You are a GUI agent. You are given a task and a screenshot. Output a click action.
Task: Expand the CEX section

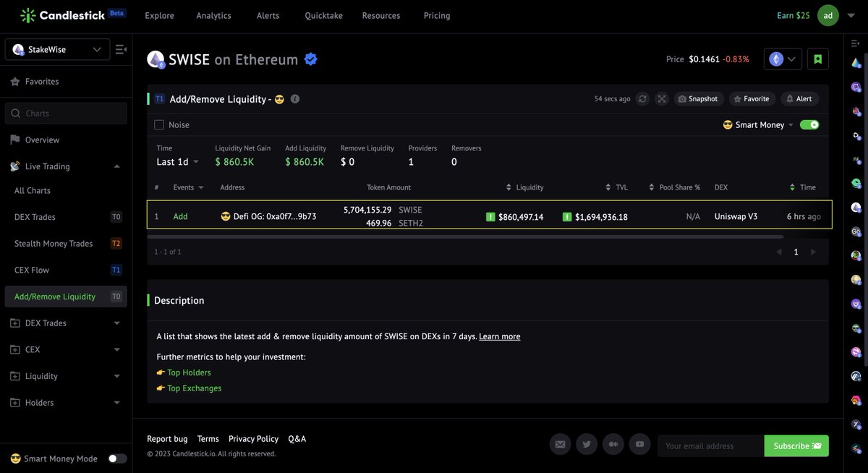click(117, 349)
